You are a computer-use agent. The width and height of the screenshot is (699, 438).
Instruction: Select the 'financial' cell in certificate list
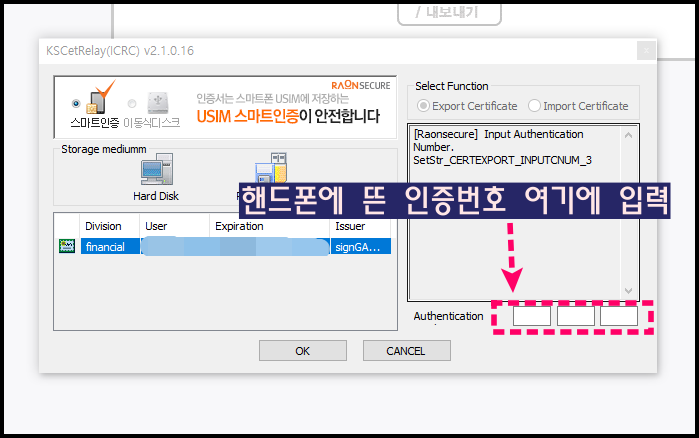[x=110, y=246]
